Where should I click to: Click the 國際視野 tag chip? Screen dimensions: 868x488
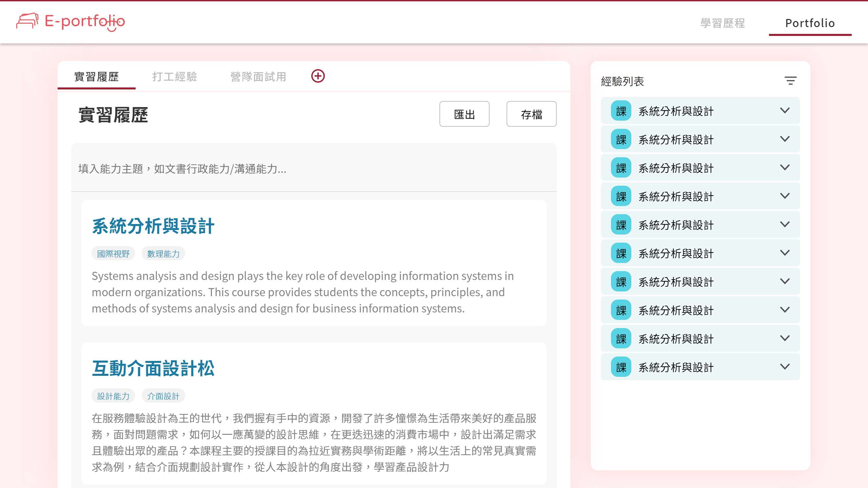coord(113,253)
